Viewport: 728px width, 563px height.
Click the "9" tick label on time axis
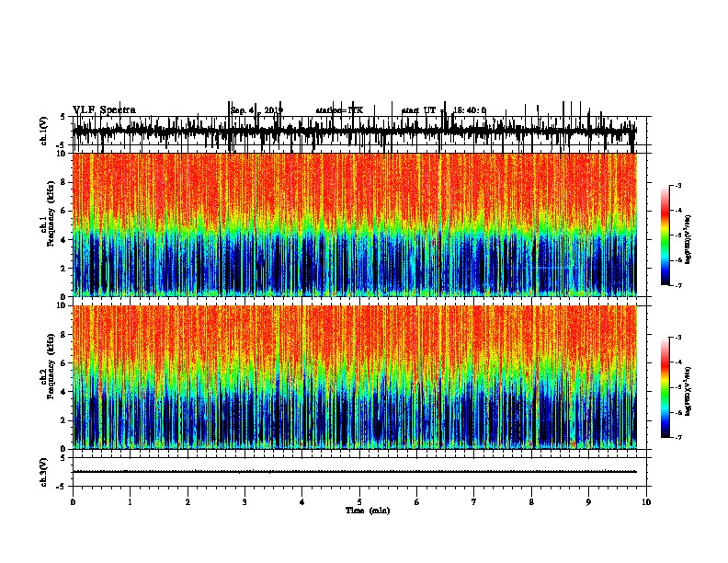point(588,502)
